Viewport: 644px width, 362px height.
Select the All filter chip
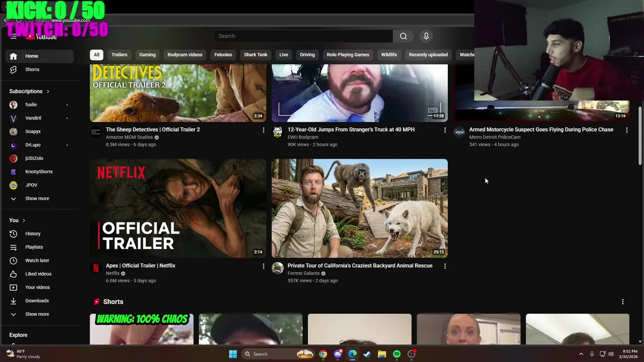click(x=97, y=55)
